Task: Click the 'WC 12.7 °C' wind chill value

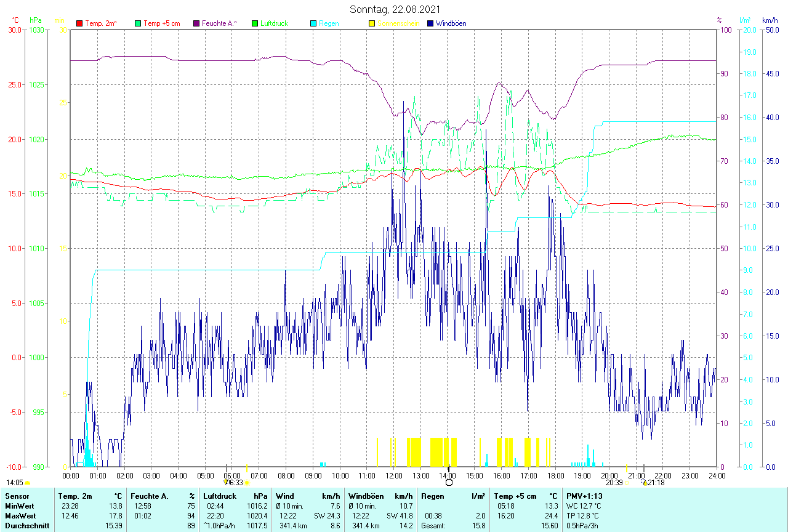Action: coord(582,506)
